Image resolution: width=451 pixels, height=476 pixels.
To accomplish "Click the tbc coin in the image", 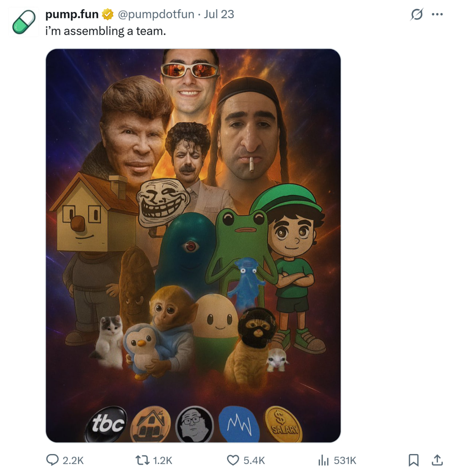I will pyautogui.click(x=108, y=424).
